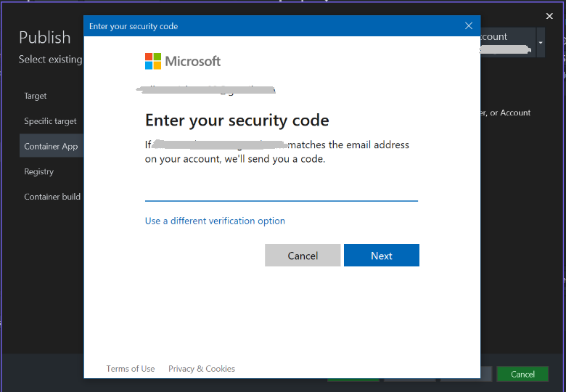Cancel the security code dialog
This screenshot has height=392, width=566.
303,256
